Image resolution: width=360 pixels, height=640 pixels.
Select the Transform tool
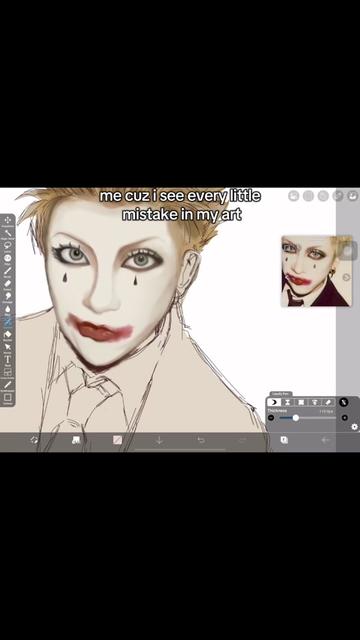[8, 221]
